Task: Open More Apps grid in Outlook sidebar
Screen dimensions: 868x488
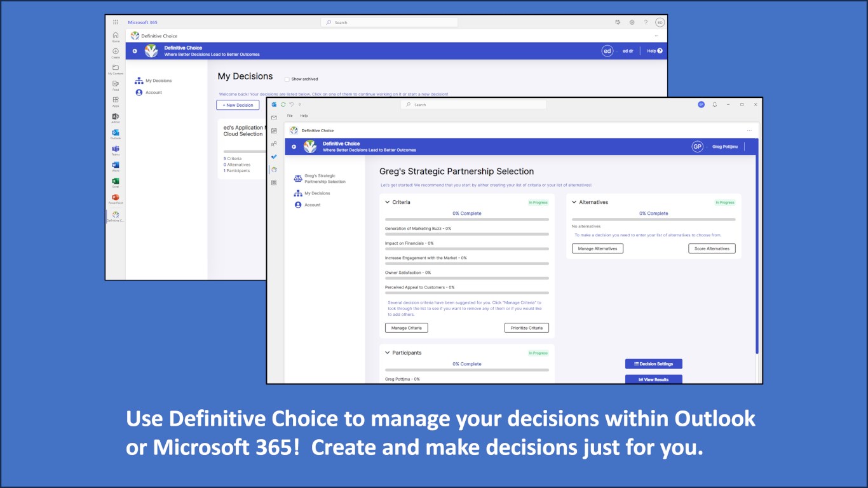Action: click(274, 182)
